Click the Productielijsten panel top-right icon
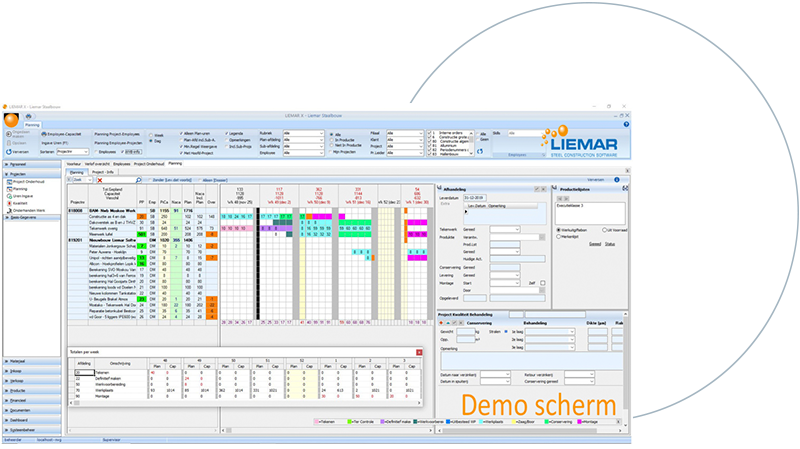 coord(625,189)
